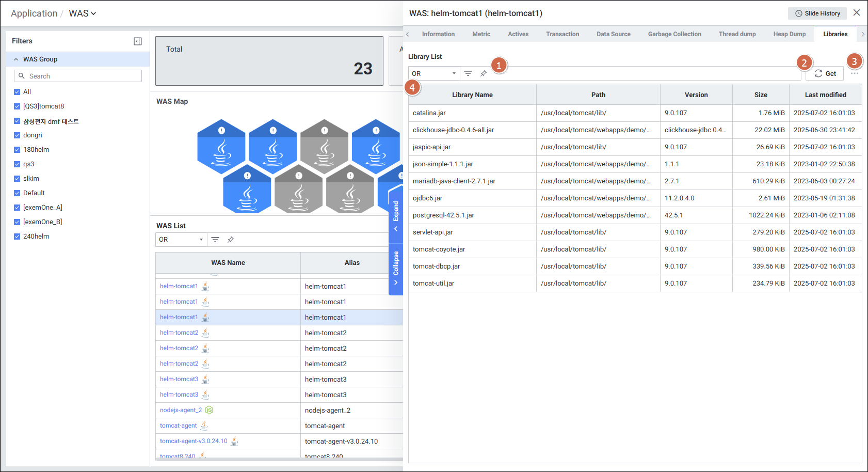868x472 pixels.
Task: Click the pin icon in WAS List
Action: [231, 240]
